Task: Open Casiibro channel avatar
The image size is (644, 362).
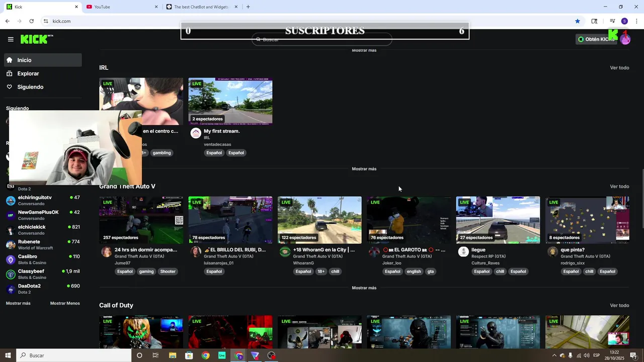Action: [11, 260]
